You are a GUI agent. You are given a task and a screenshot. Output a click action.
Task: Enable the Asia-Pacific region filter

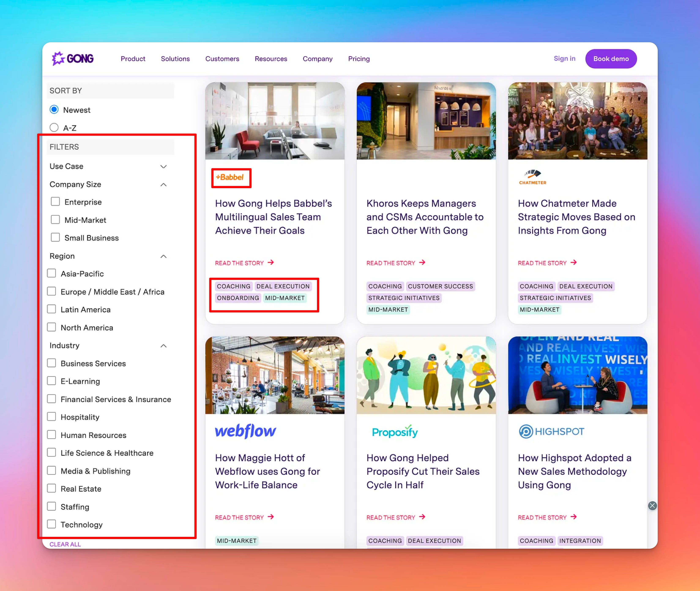tap(52, 273)
